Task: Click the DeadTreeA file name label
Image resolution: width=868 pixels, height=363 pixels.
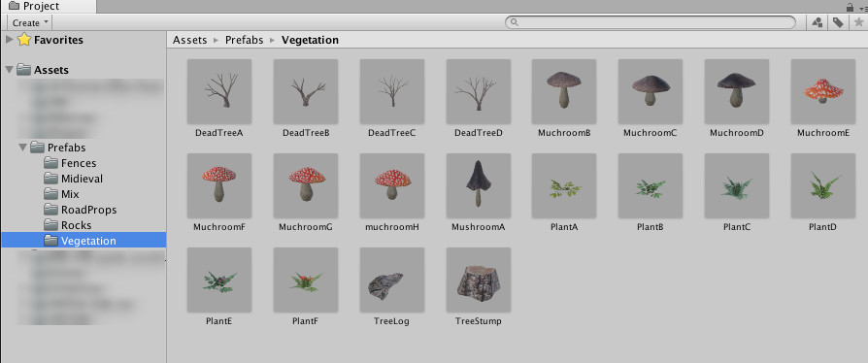Action: tap(219, 133)
